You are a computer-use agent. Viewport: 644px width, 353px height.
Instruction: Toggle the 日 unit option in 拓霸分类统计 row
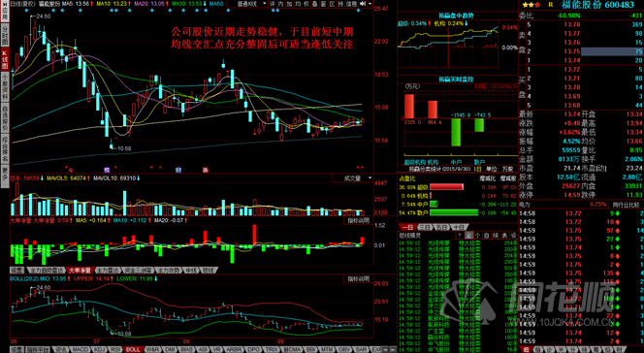coord(478,169)
